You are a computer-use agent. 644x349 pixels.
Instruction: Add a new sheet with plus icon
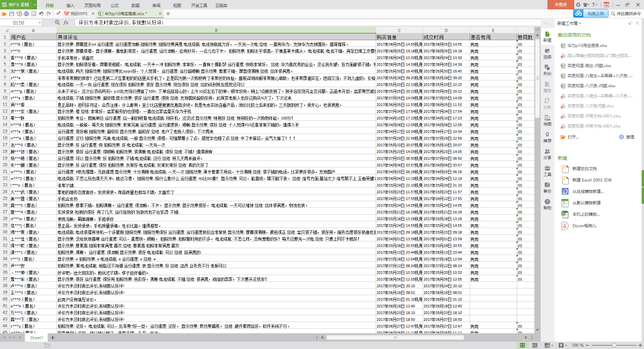coord(52,338)
